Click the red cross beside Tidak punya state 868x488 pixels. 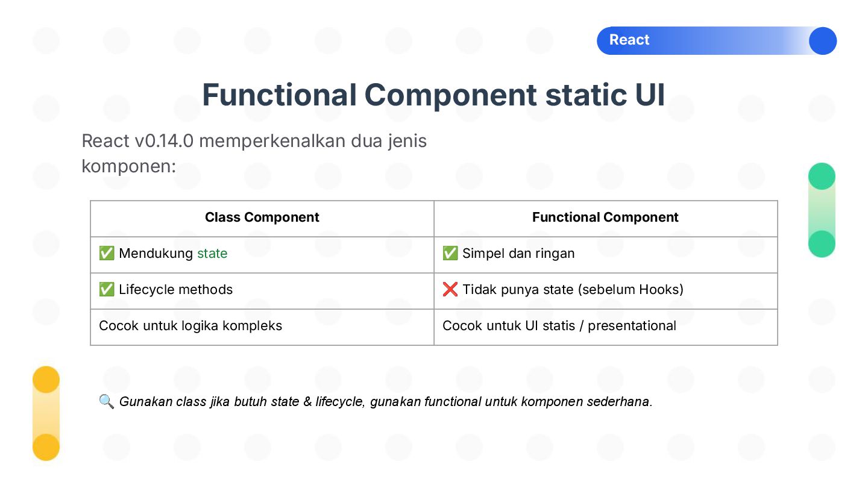tap(450, 290)
